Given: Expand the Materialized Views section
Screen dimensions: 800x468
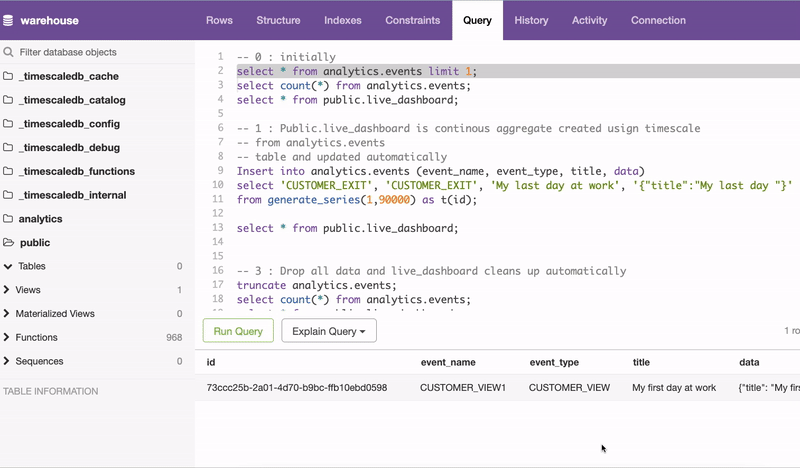Looking at the screenshot, I should [6, 313].
